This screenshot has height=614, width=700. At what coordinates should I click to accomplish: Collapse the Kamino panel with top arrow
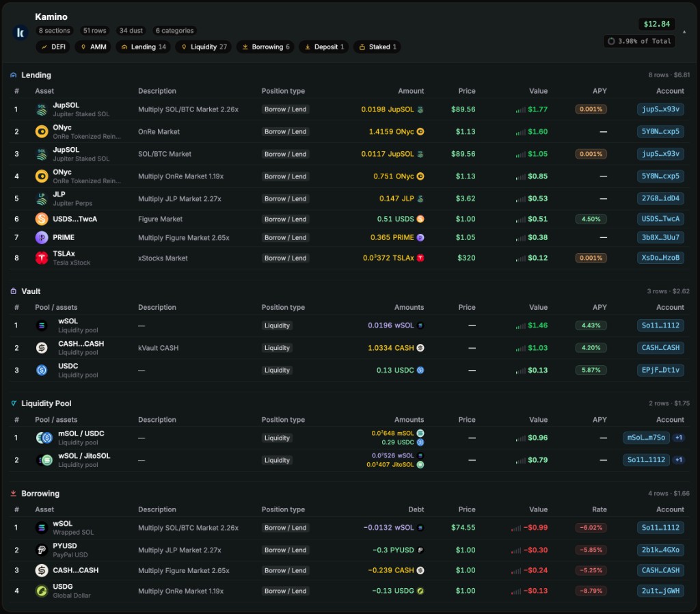[684, 31]
